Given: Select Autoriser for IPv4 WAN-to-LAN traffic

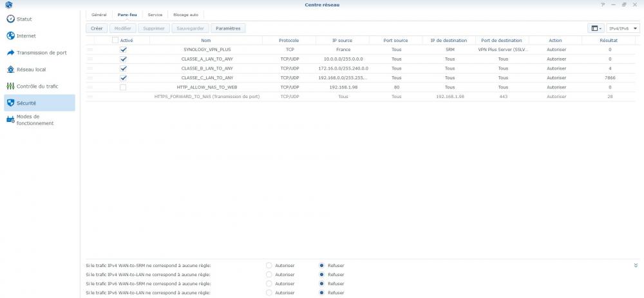Looking at the screenshot, I should 269,275.
